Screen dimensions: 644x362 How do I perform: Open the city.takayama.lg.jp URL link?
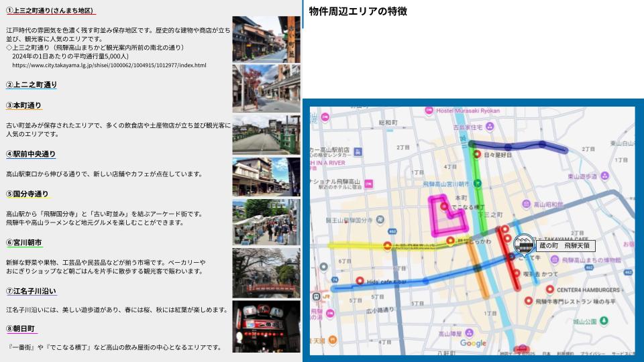pyautogui.click(x=109, y=65)
